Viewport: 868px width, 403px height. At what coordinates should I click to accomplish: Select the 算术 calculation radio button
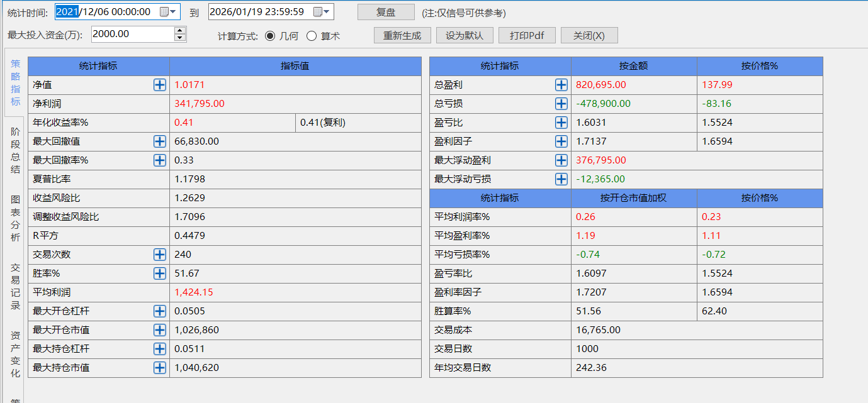coord(312,36)
